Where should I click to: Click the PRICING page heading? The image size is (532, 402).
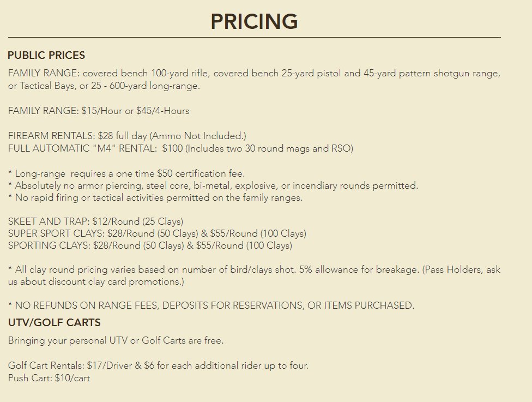point(254,21)
